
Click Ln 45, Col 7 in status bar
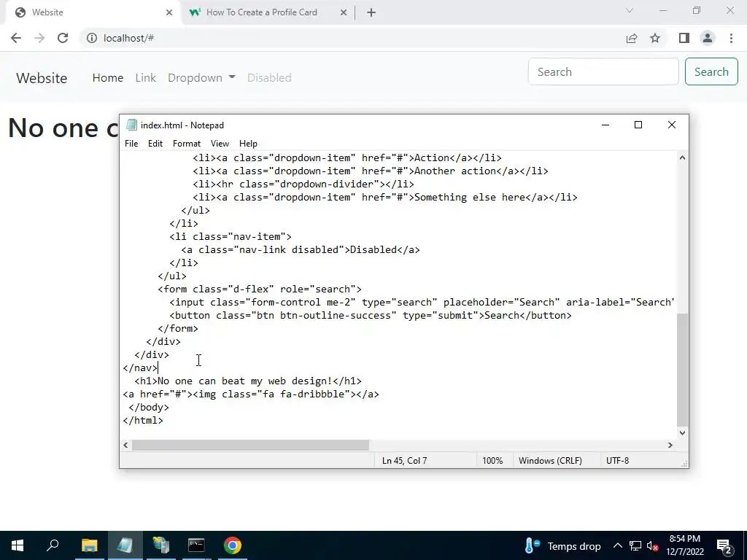point(404,461)
